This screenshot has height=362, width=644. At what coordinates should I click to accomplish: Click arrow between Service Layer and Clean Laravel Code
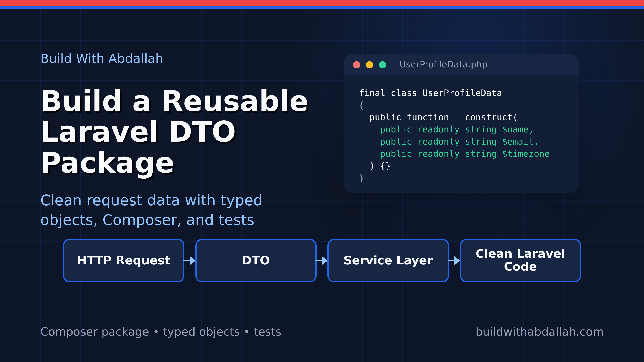(x=454, y=261)
